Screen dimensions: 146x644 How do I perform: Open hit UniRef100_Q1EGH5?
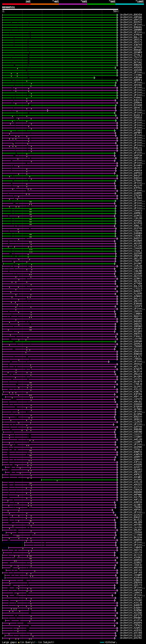[131, 254]
